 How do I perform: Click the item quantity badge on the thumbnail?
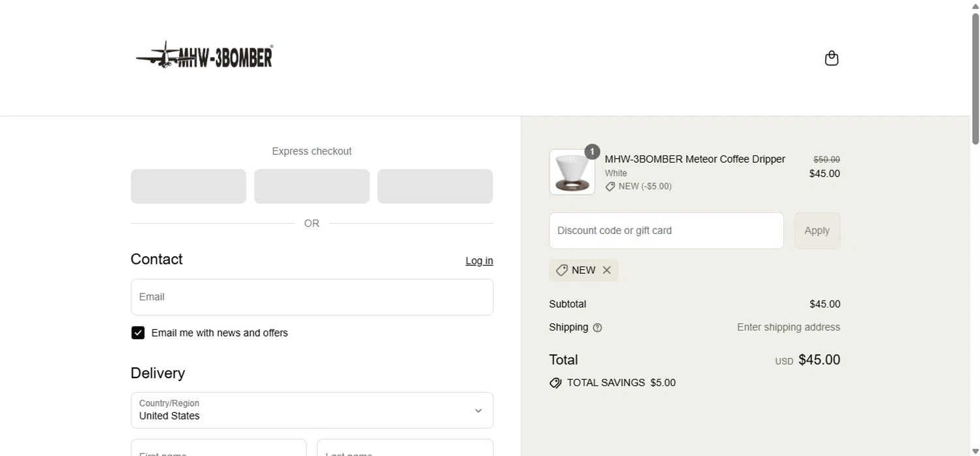pos(592,152)
